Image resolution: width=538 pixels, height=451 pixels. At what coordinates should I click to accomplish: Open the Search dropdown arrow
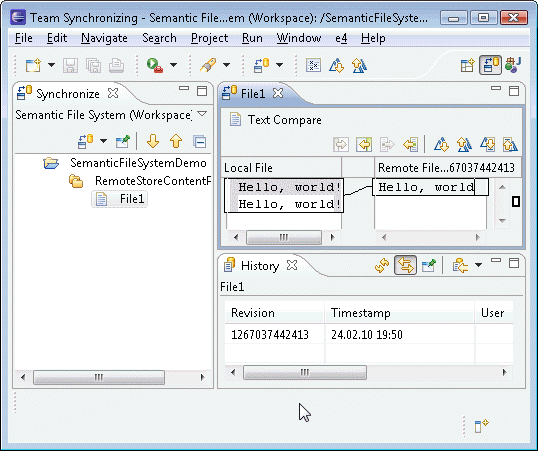click(226, 65)
